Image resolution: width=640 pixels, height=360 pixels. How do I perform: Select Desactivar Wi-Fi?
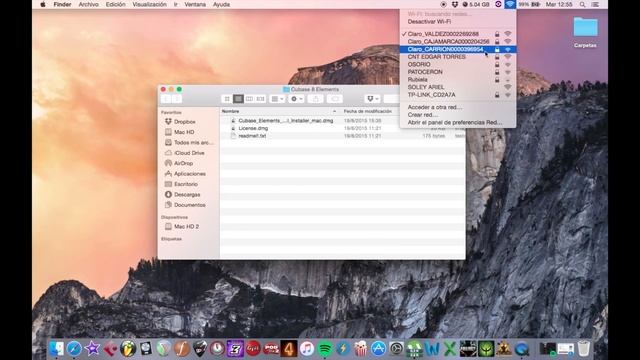click(458, 22)
